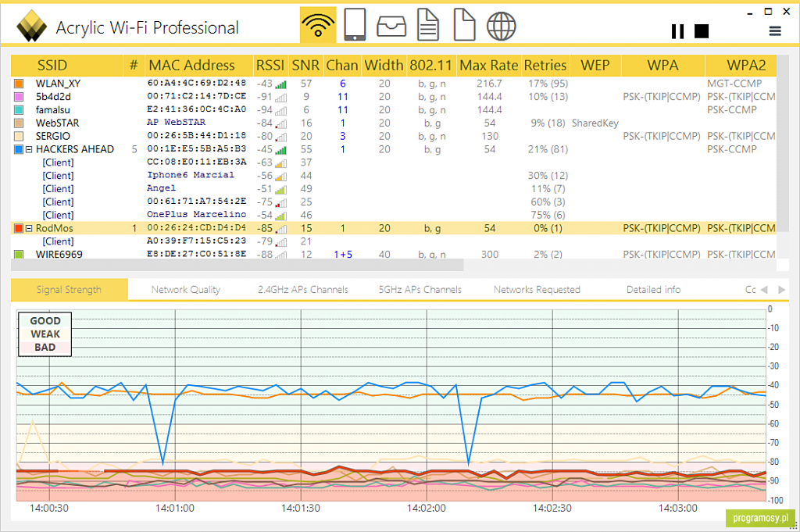800x532 pixels.
Task: Click the orange color swatch for WLAN_XY
Action: tap(19, 84)
